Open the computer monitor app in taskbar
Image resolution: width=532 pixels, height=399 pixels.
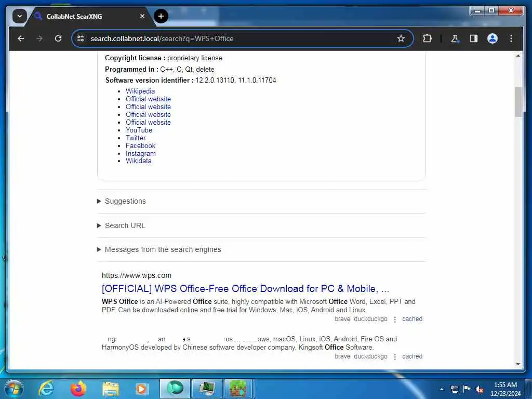click(207, 389)
